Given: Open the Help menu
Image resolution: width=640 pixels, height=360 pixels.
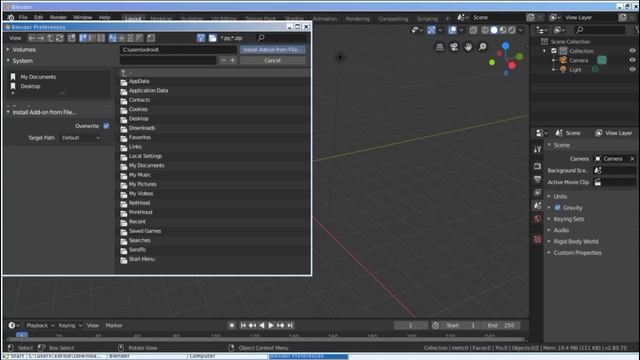Looking at the screenshot, I should point(104,18).
